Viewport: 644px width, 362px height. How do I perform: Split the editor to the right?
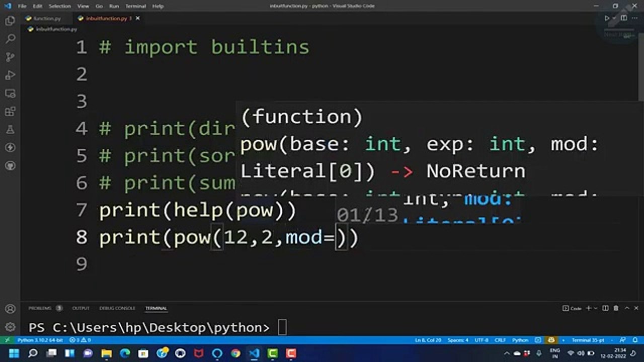tap(624, 18)
